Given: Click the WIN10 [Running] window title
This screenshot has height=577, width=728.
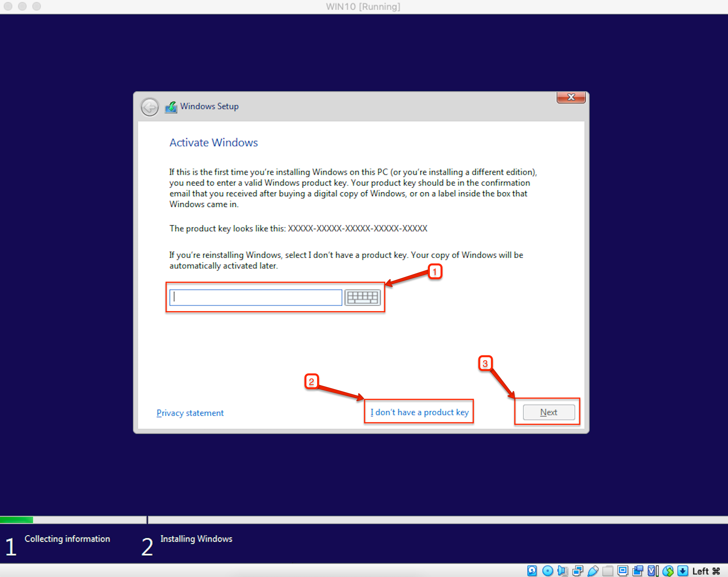Looking at the screenshot, I should pos(363,7).
